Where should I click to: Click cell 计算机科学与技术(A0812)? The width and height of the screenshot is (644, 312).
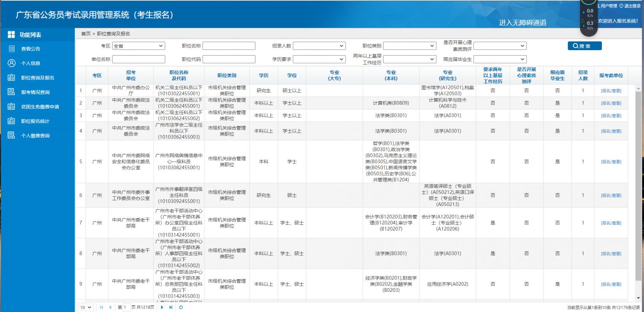(x=448, y=103)
